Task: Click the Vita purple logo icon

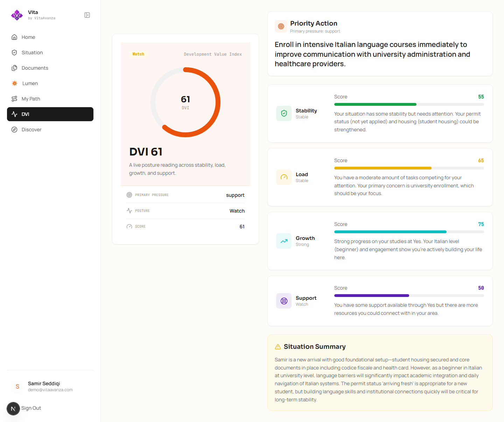Action: coord(17,15)
